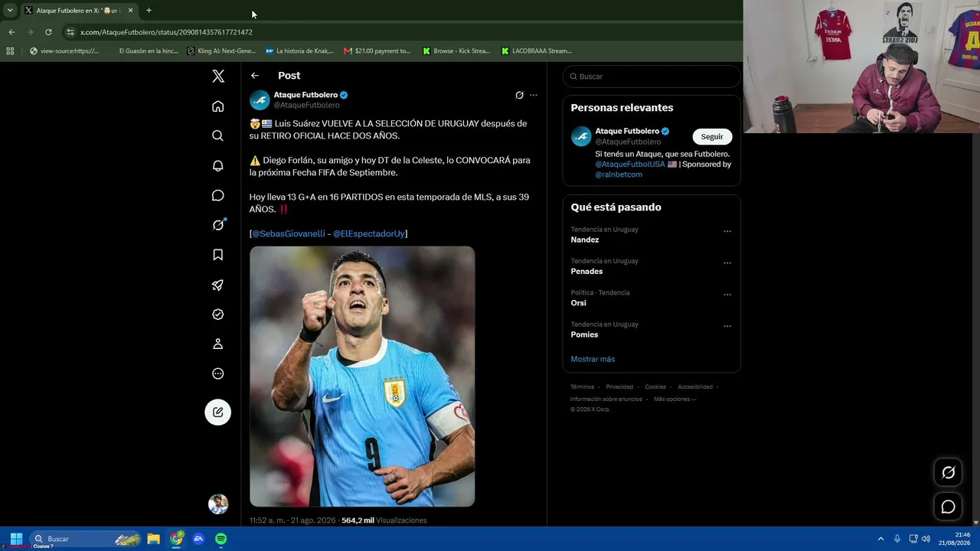
Task: Open the post's three-dot menu
Action: tap(534, 95)
